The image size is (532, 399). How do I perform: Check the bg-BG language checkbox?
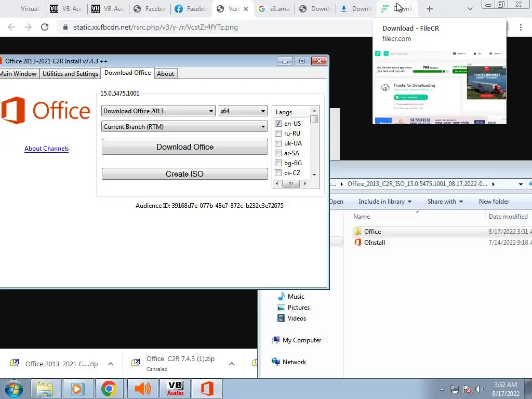[x=278, y=163]
